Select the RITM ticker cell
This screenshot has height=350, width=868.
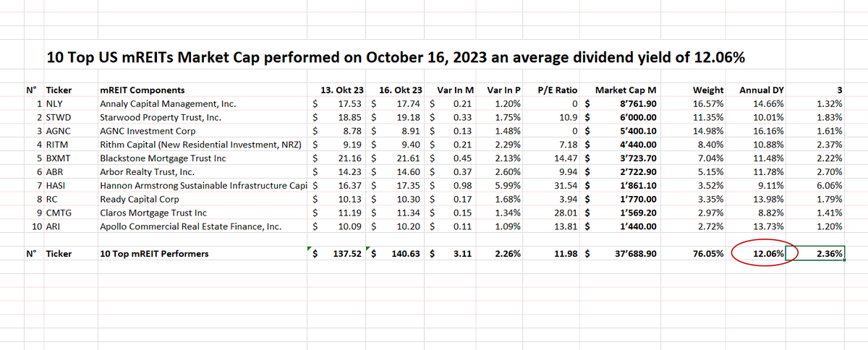56,145
